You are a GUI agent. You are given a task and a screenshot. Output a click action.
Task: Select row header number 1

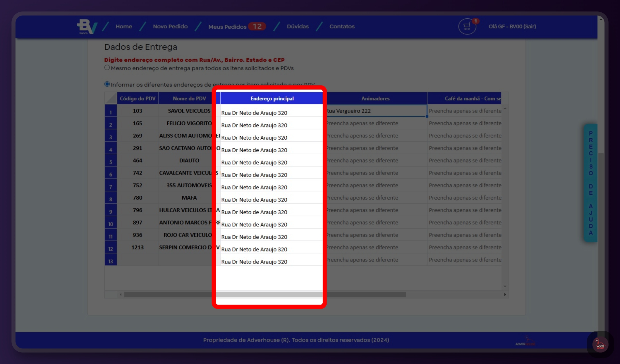pos(111,111)
